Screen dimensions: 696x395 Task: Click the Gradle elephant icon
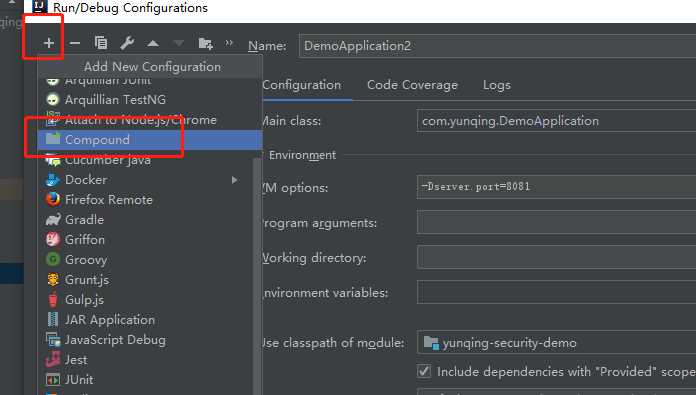pyautogui.click(x=53, y=220)
